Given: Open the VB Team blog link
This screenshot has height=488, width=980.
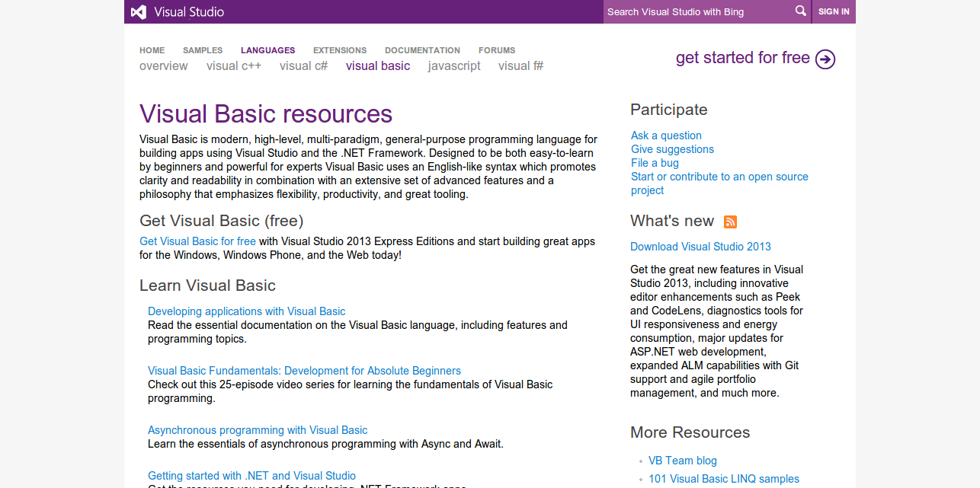Looking at the screenshot, I should tap(683, 461).
